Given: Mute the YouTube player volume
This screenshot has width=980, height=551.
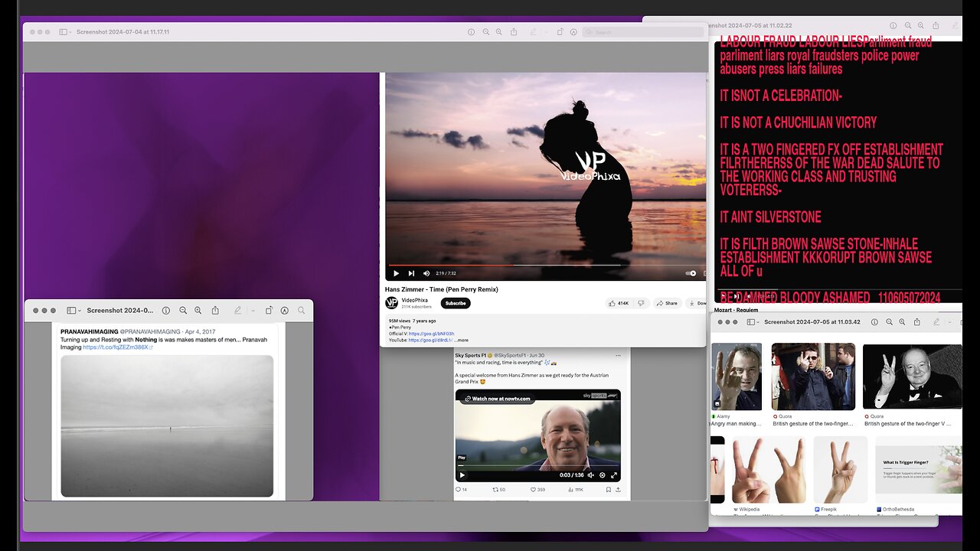Looking at the screenshot, I should [426, 273].
